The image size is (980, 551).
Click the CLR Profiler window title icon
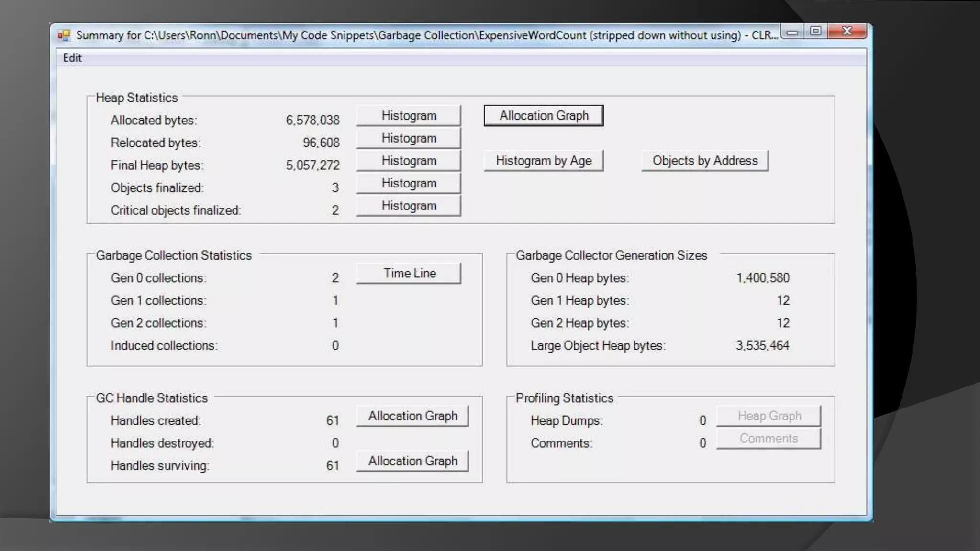point(64,35)
